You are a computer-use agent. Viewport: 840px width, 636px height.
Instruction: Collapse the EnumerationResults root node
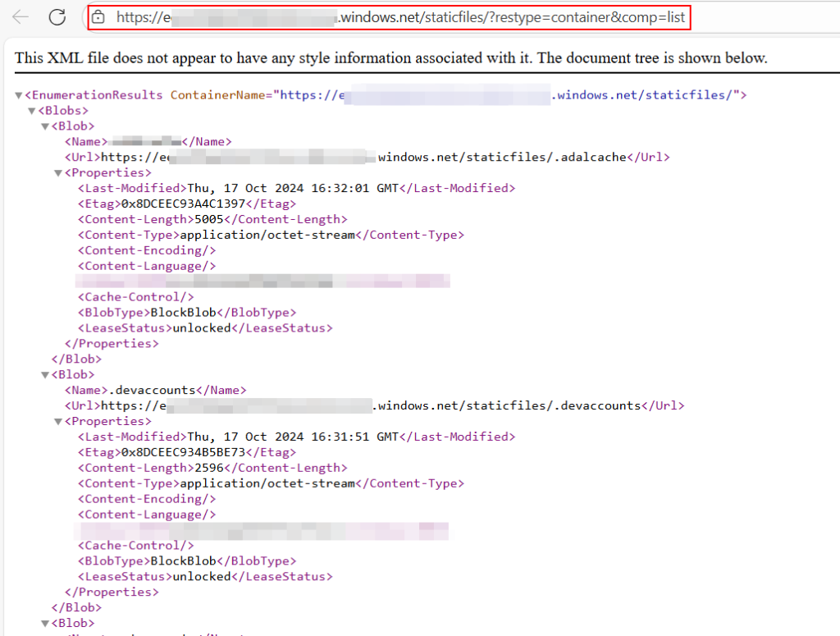click(x=19, y=95)
